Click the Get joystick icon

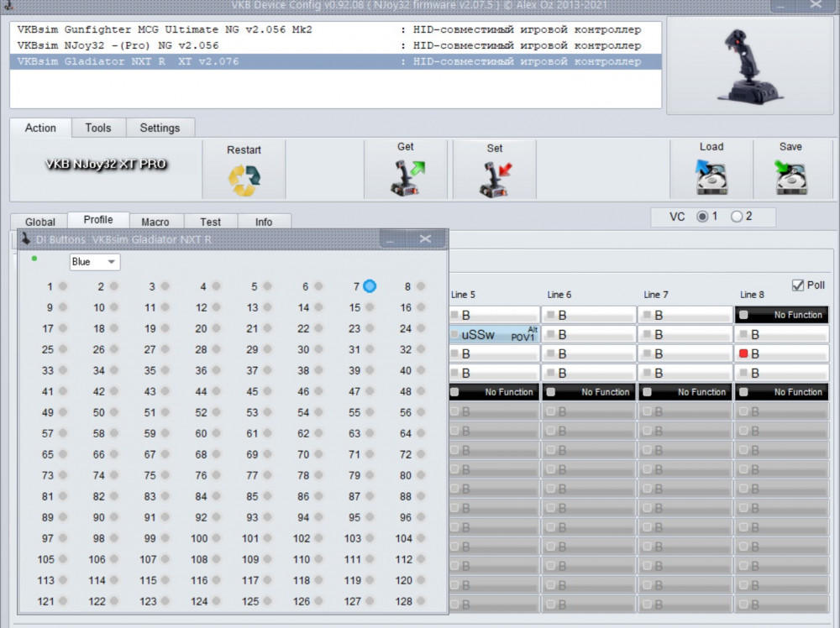click(x=407, y=178)
